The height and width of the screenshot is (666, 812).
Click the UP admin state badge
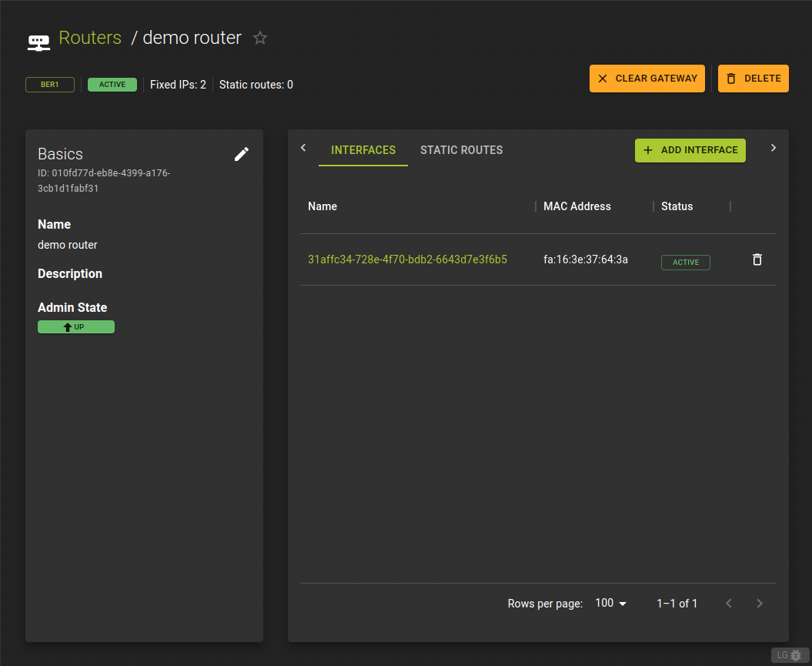coord(76,326)
